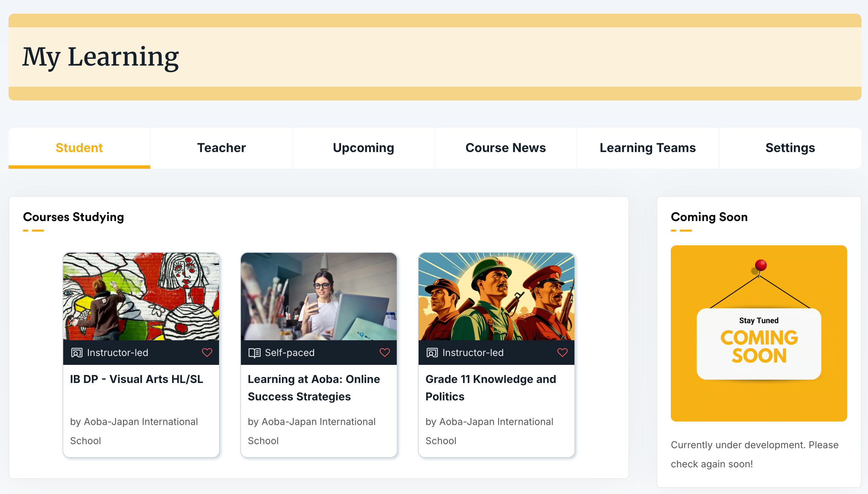
Task: Select the Student tab
Action: point(79,148)
